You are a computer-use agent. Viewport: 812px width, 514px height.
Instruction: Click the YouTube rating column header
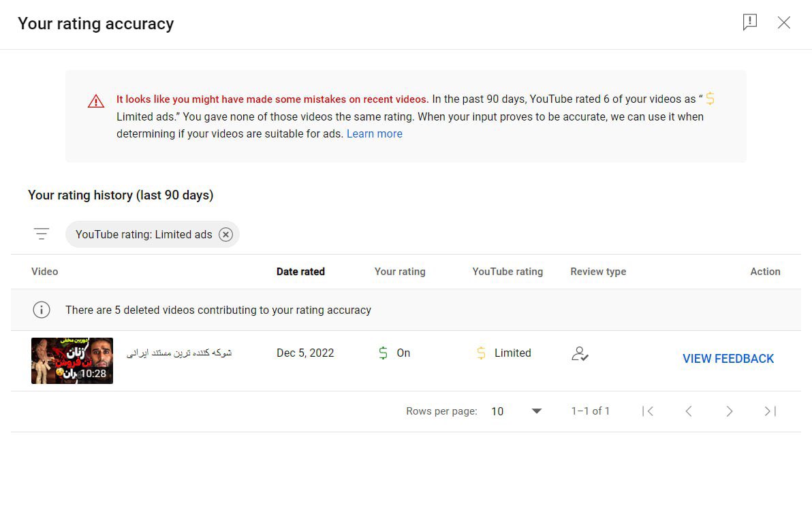[x=507, y=271]
